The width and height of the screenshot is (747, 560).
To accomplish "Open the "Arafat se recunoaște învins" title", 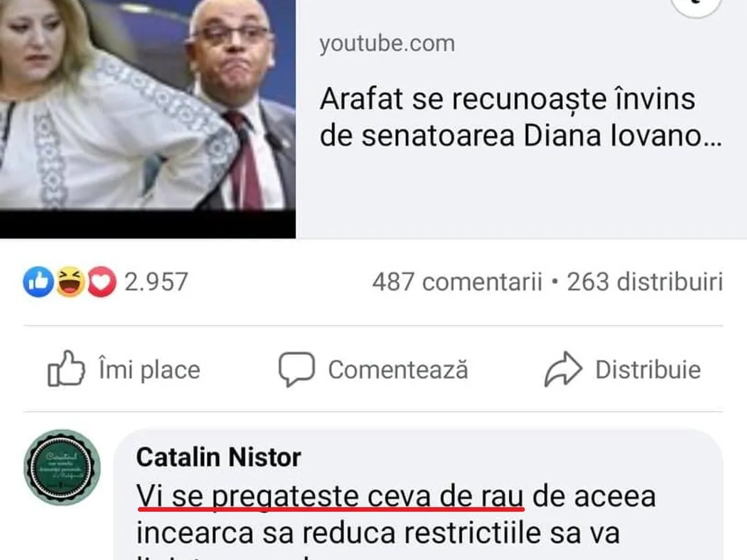I will click(520, 118).
